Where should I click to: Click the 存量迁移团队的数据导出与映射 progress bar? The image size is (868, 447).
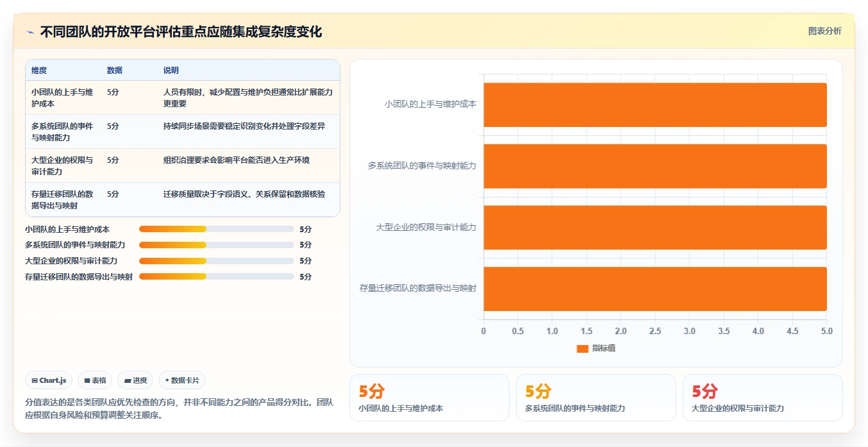pyautogui.click(x=217, y=276)
